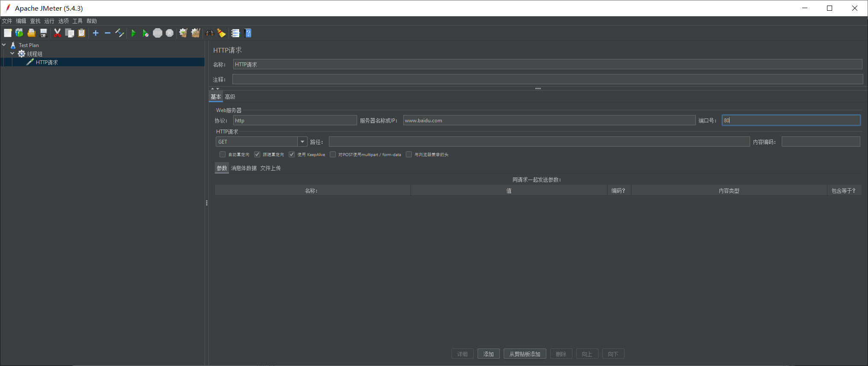Click the Toggle elements icon in toolbar
This screenshot has width=868, height=366.
[x=120, y=33]
